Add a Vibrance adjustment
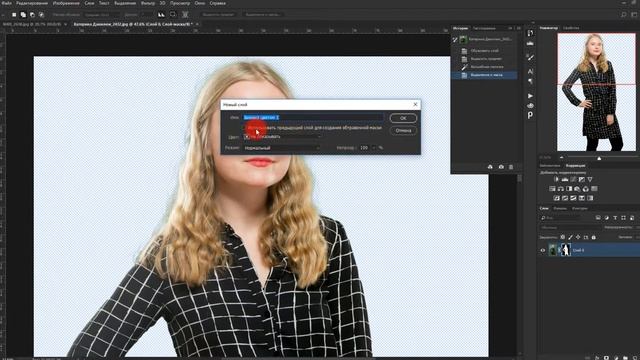The image size is (640, 360). tap(590, 179)
